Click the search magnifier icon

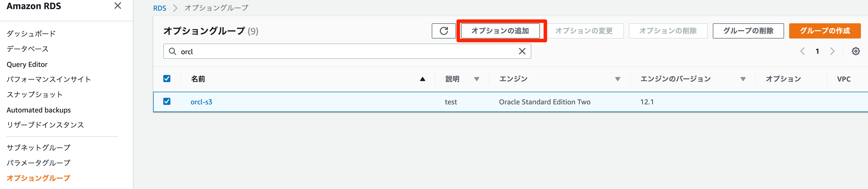click(172, 51)
